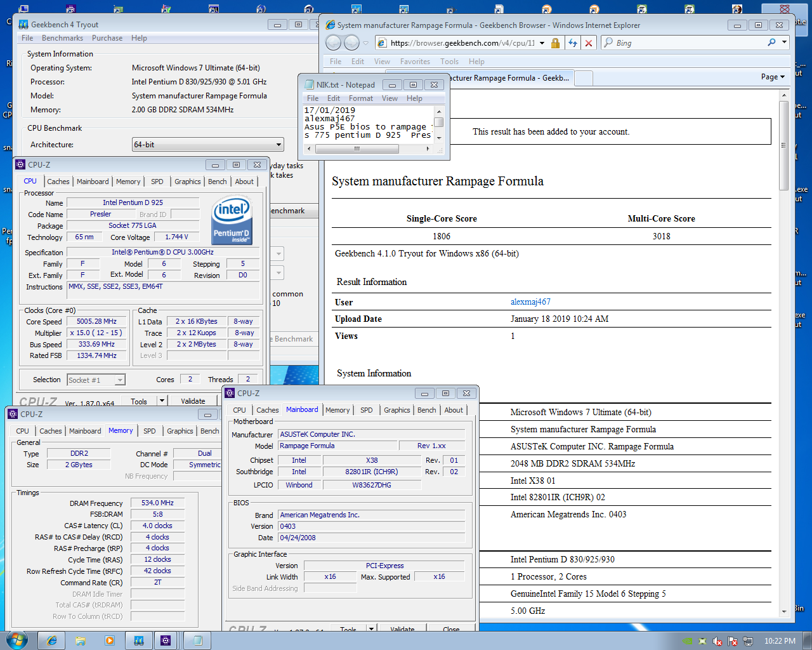The width and height of the screenshot is (812, 650).
Task: Click the lock security icon in address bar
Action: pos(556,43)
